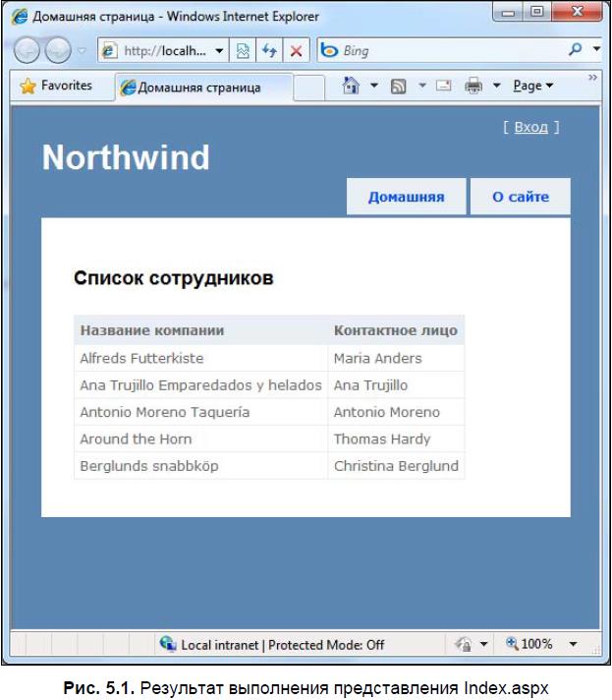Expand the zoom level dropdown arrow
Viewport: 612px width, 700px height.
pyautogui.click(x=573, y=644)
